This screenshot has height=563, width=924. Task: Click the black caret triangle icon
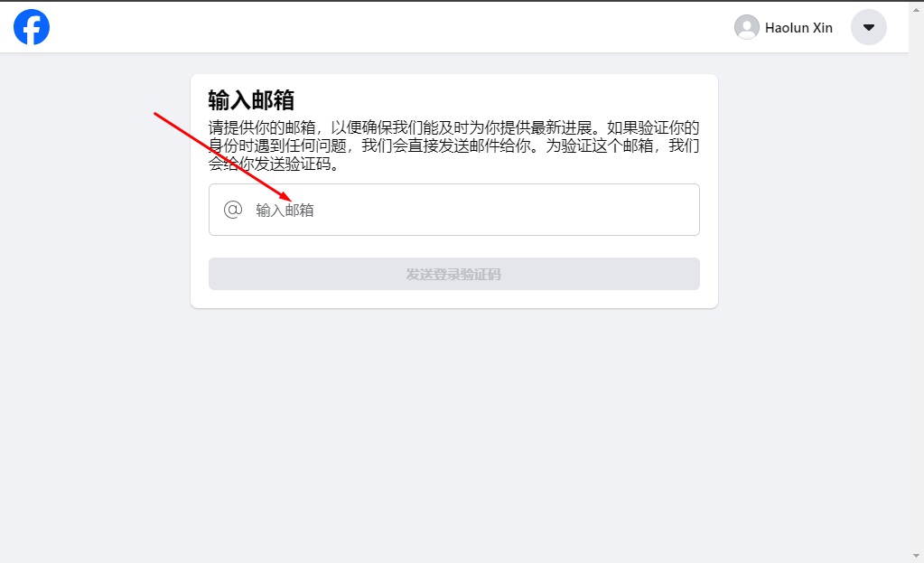869,27
